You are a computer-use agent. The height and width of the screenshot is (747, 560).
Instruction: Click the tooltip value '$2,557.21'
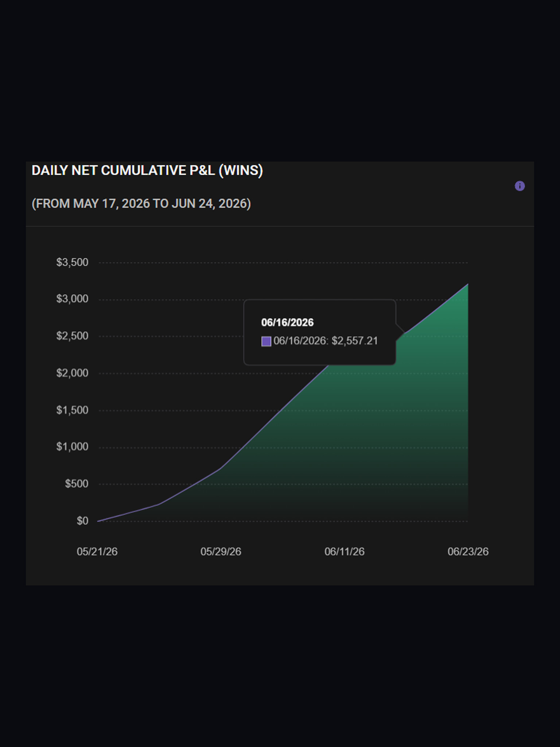pyautogui.click(x=355, y=341)
